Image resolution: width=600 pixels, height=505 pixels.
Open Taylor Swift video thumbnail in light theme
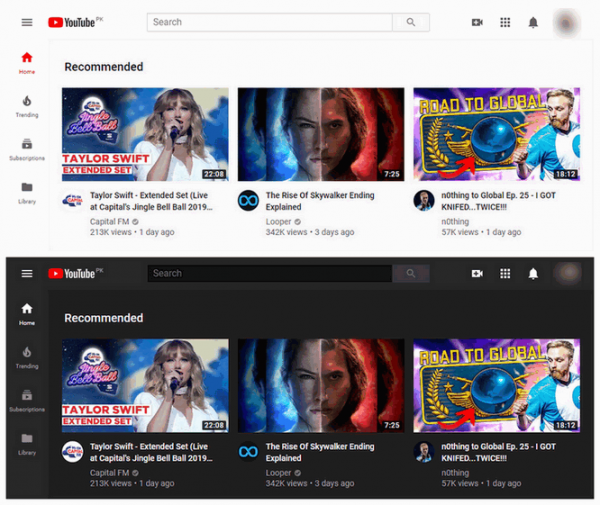coord(145,134)
